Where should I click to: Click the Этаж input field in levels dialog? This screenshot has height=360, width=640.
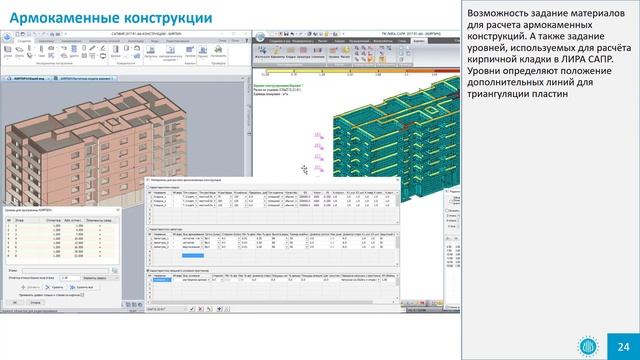66,270
